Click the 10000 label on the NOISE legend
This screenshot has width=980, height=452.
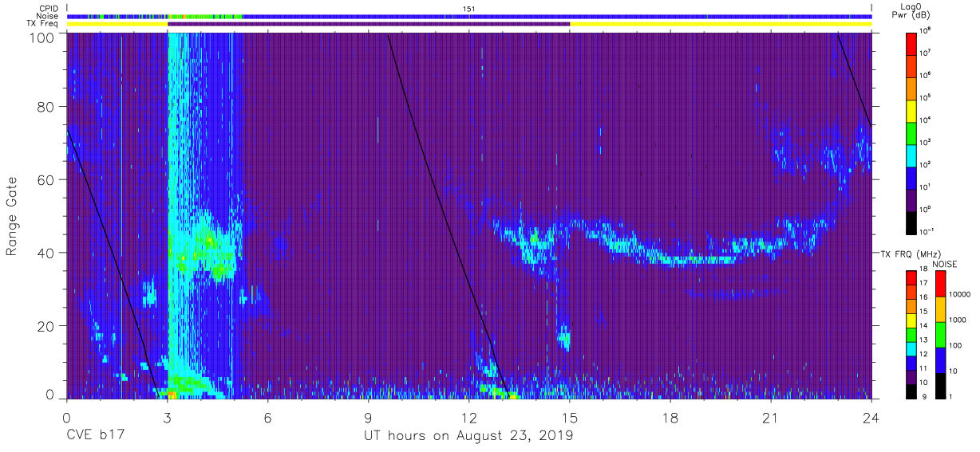(x=961, y=295)
